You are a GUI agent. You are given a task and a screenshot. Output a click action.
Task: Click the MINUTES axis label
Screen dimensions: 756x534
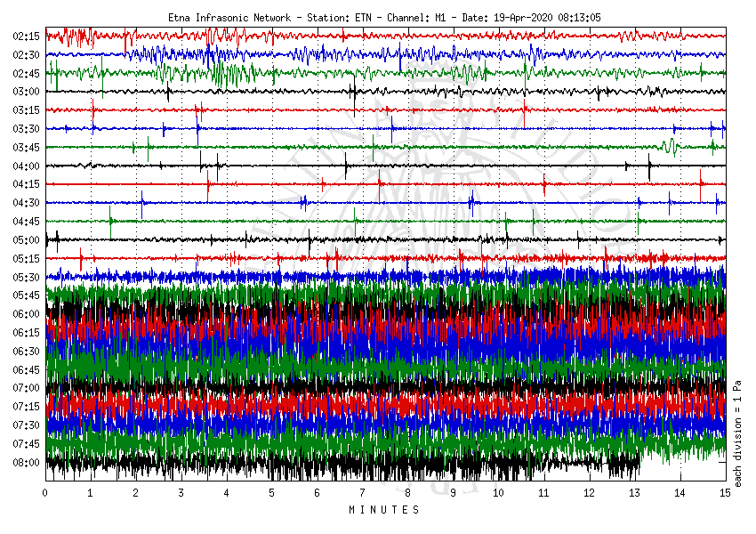pos(385,510)
